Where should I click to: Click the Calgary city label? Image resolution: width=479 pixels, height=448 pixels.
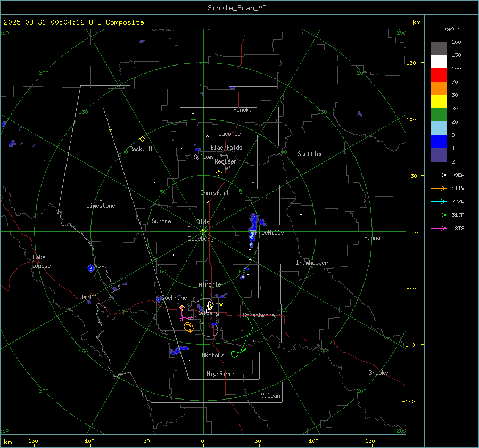click(x=208, y=313)
